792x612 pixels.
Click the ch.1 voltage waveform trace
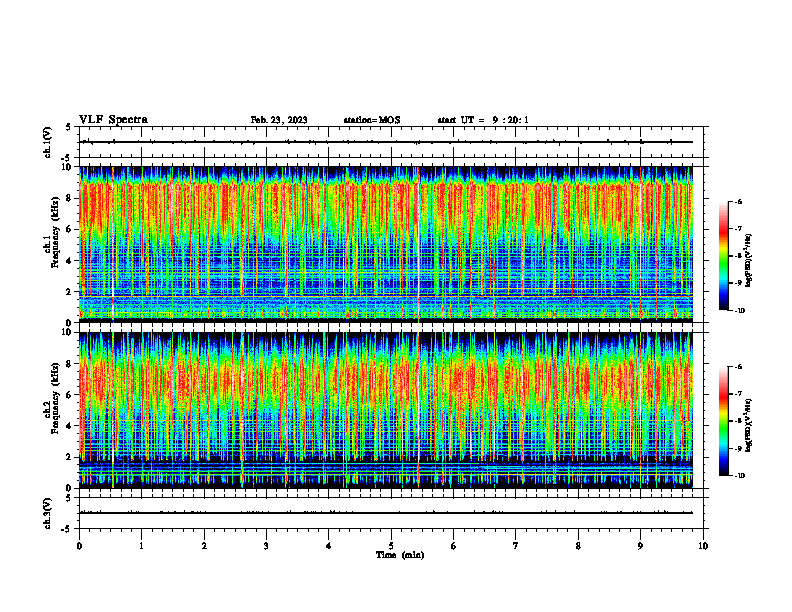(386, 142)
